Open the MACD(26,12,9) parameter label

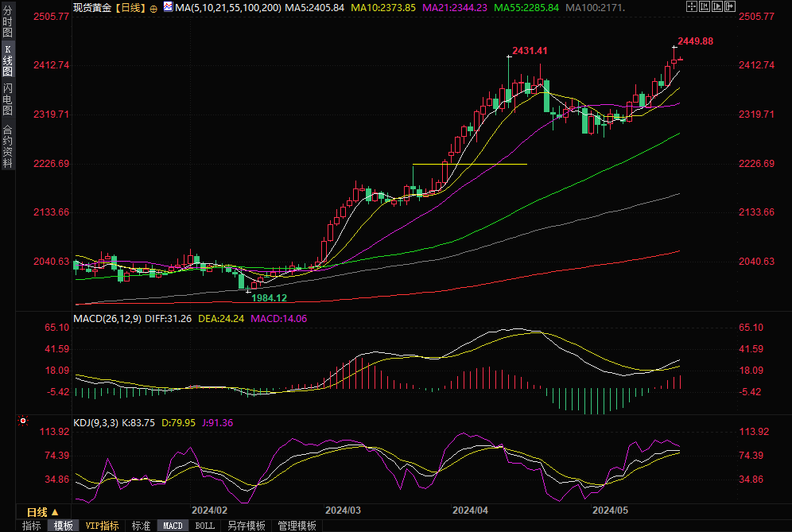(x=107, y=319)
